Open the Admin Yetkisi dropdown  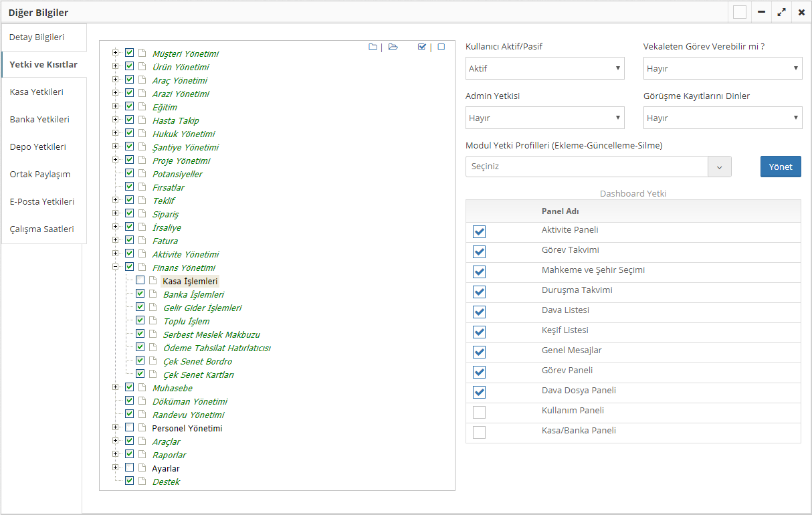coord(544,118)
